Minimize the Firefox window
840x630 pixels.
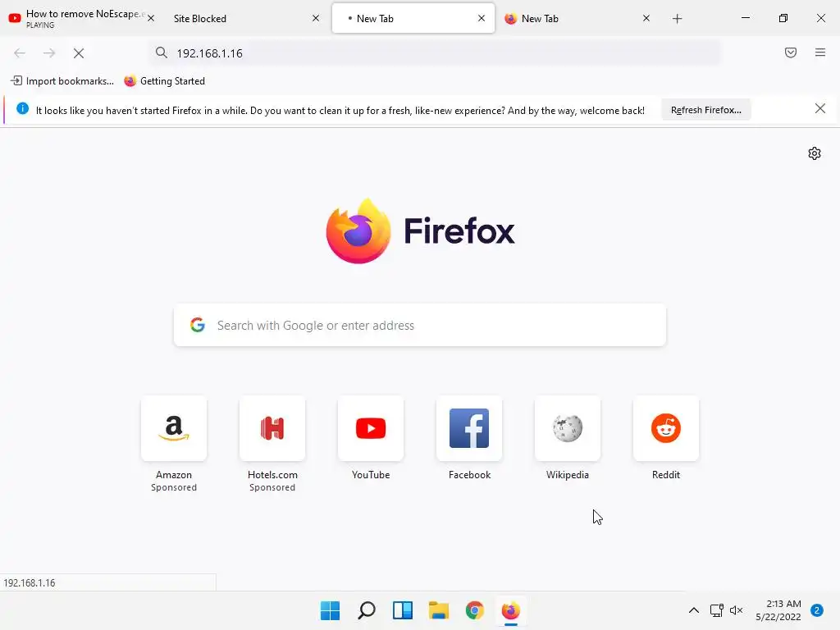click(745, 18)
